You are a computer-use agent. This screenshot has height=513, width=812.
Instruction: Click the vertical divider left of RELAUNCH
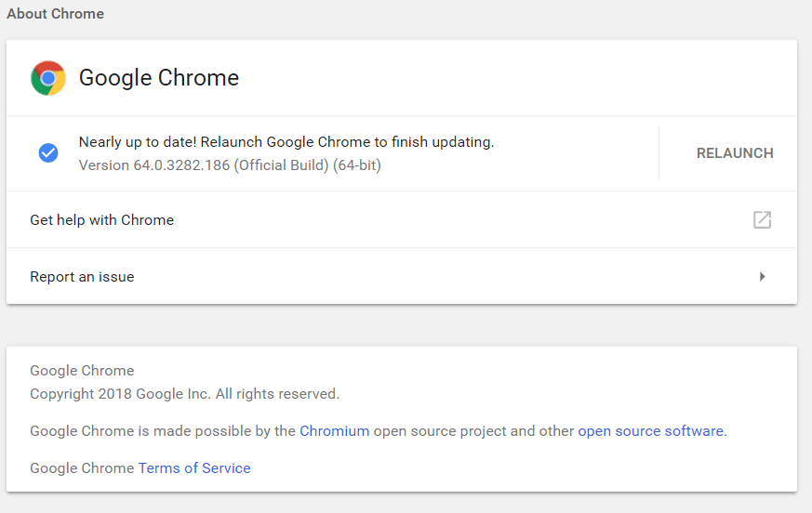pos(659,153)
